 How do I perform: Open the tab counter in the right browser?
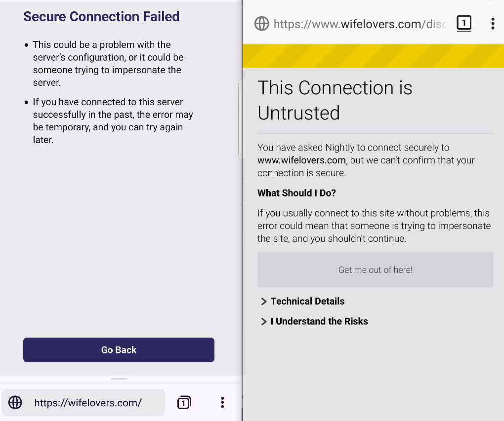pyautogui.click(x=464, y=23)
